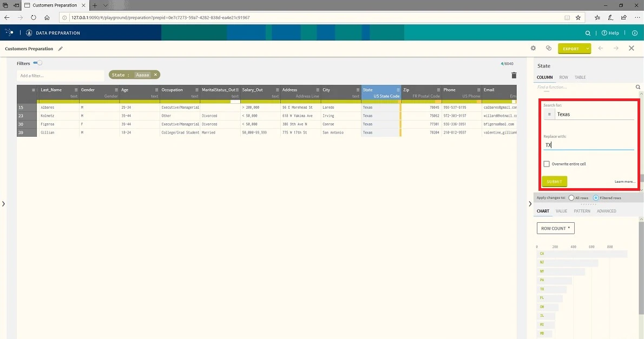
Task: Open the VALUE tab
Action: pos(561,211)
